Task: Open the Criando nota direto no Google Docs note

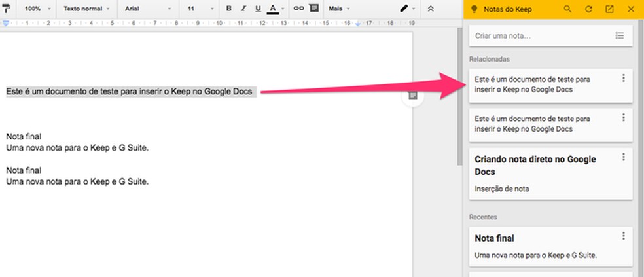Action: click(551, 174)
